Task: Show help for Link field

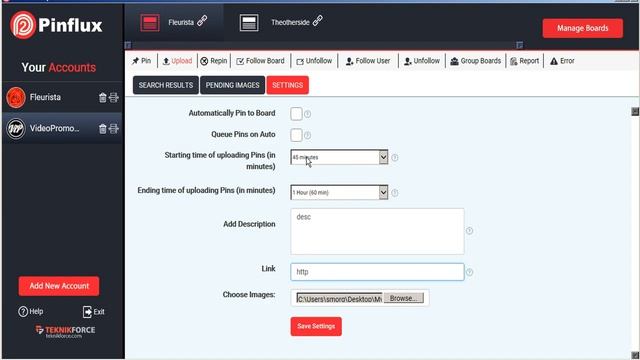Action: [x=469, y=272]
